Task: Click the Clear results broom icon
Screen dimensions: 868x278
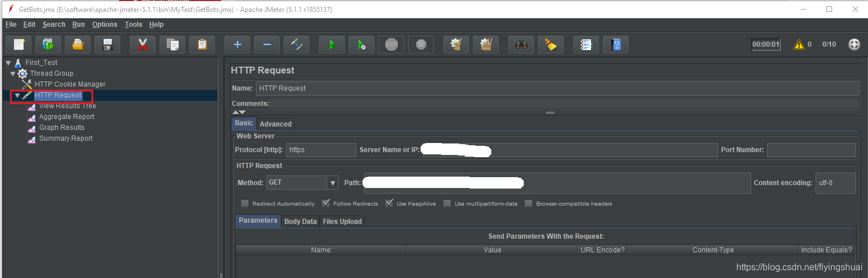Action: click(456, 44)
